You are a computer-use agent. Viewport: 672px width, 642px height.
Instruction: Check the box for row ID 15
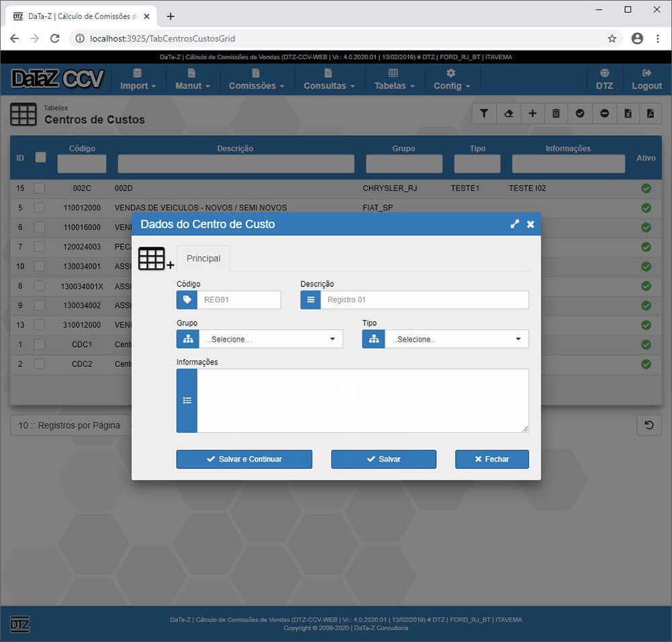[40, 188]
